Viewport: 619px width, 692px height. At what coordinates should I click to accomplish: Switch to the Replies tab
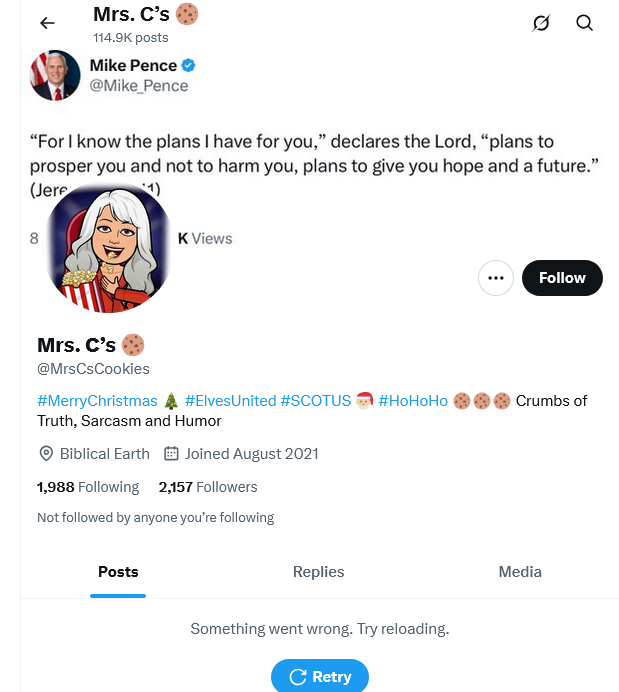click(x=318, y=572)
